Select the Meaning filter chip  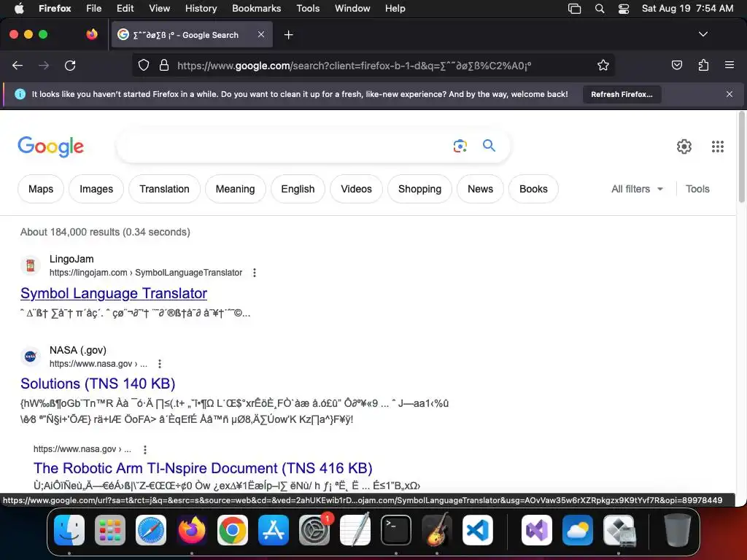(x=236, y=189)
